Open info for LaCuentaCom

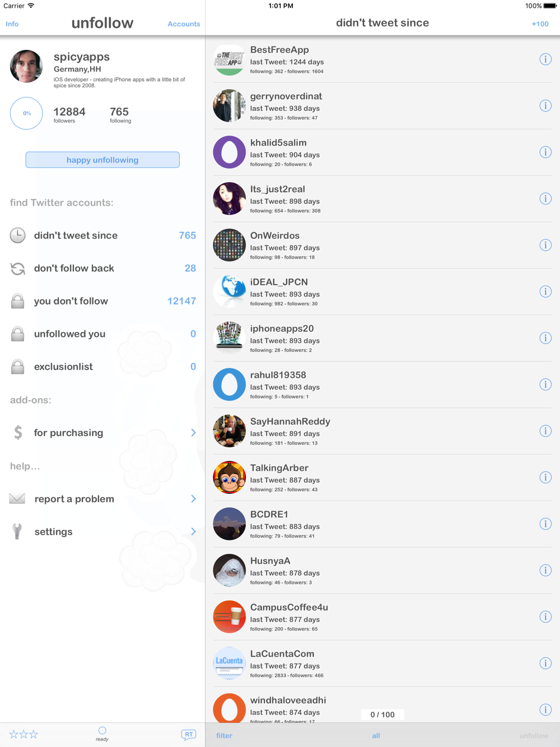click(x=545, y=664)
